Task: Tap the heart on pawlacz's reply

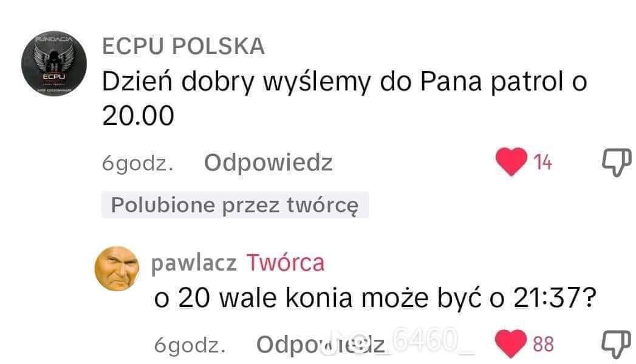Action: coord(511,344)
